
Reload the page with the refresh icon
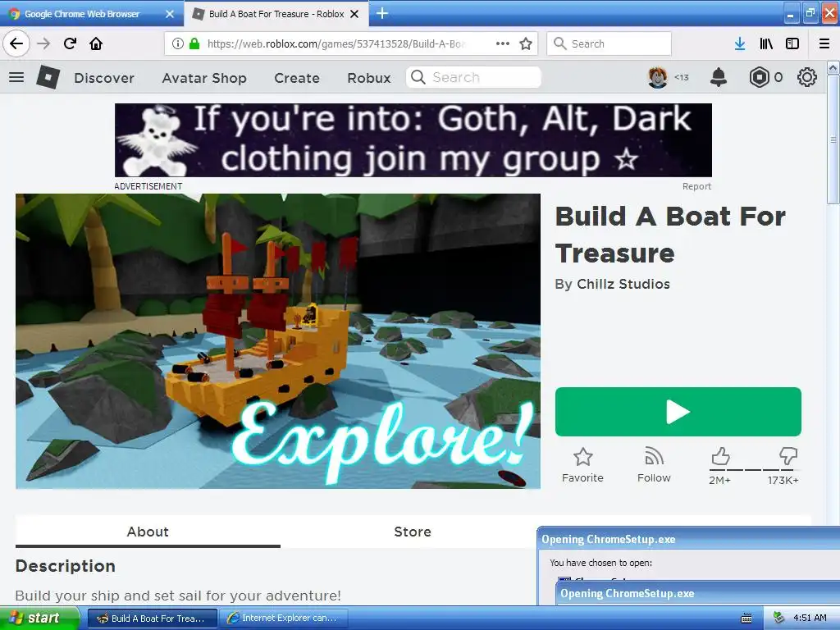pyautogui.click(x=70, y=43)
